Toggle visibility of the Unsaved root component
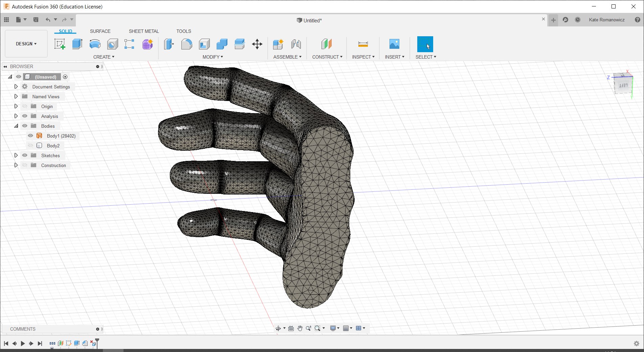This screenshot has width=644, height=352. [x=19, y=77]
